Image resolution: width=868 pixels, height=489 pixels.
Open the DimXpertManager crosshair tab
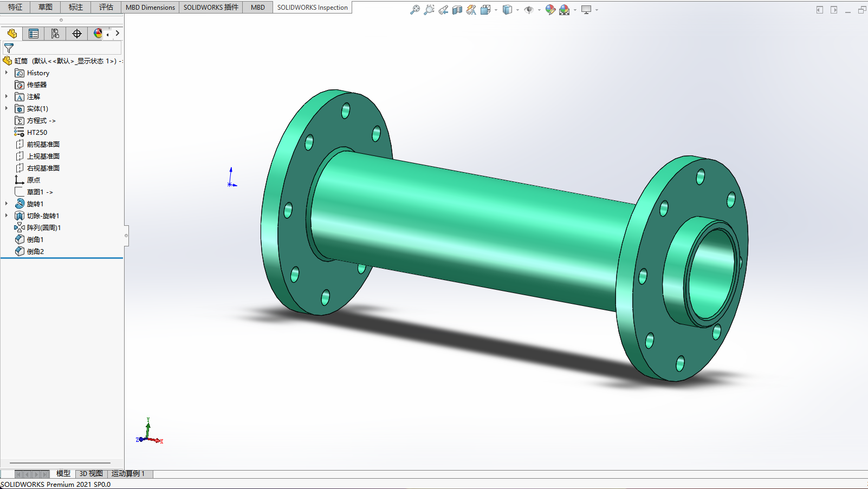click(x=77, y=34)
